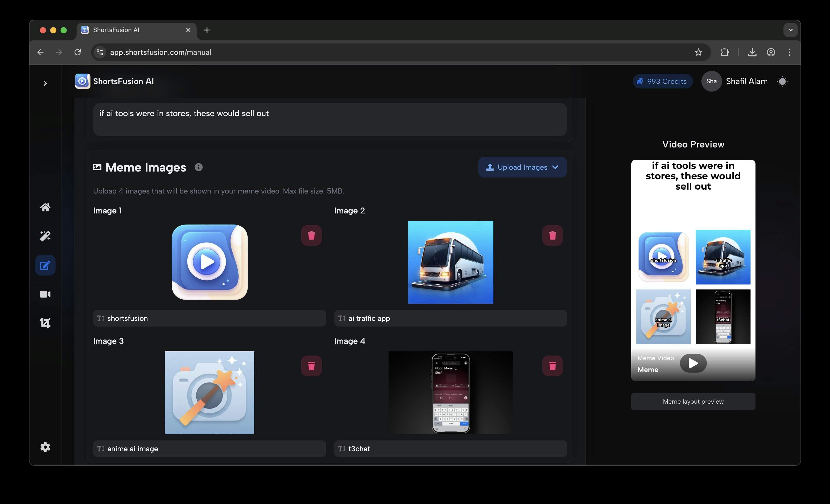The image size is (830, 504).
Task: Open the browser tab list chevron
Action: coord(790,30)
